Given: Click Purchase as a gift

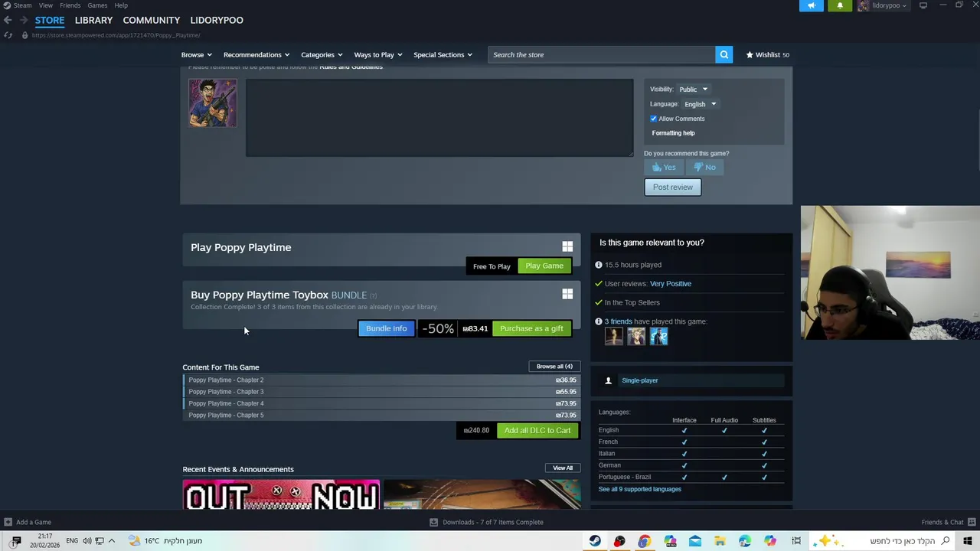Looking at the screenshot, I should tap(531, 328).
